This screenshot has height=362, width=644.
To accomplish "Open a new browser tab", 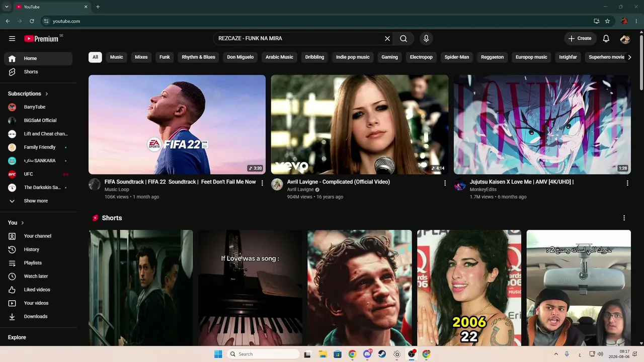I will tap(98, 7).
